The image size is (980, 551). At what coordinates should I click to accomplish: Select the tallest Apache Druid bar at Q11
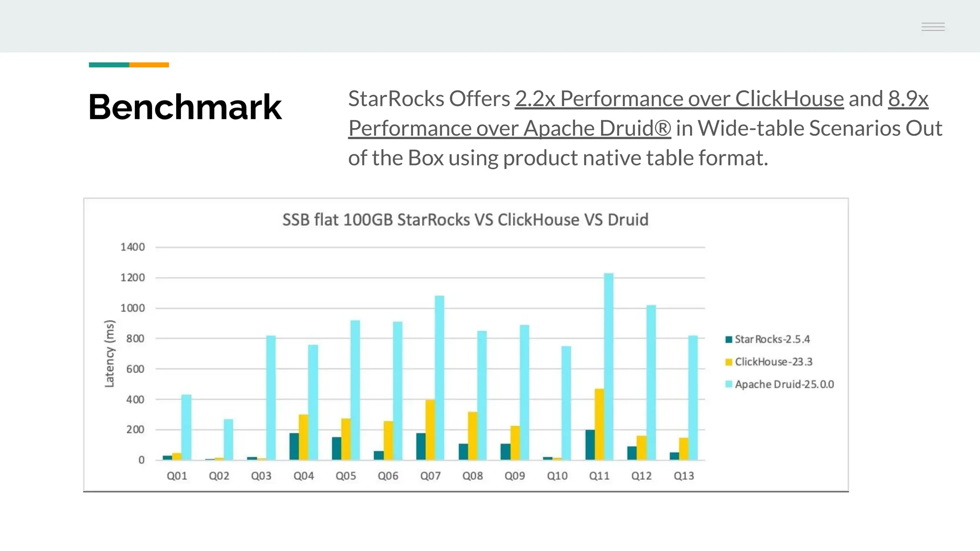tap(609, 367)
